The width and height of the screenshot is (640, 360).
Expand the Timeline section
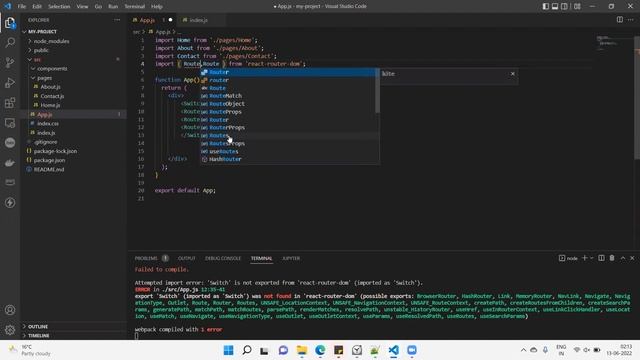click(39, 335)
